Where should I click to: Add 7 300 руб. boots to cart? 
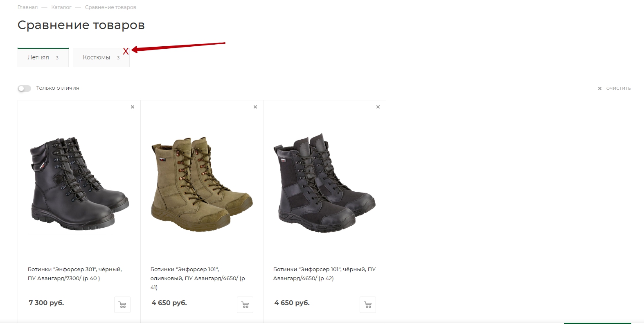click(122, 305)
